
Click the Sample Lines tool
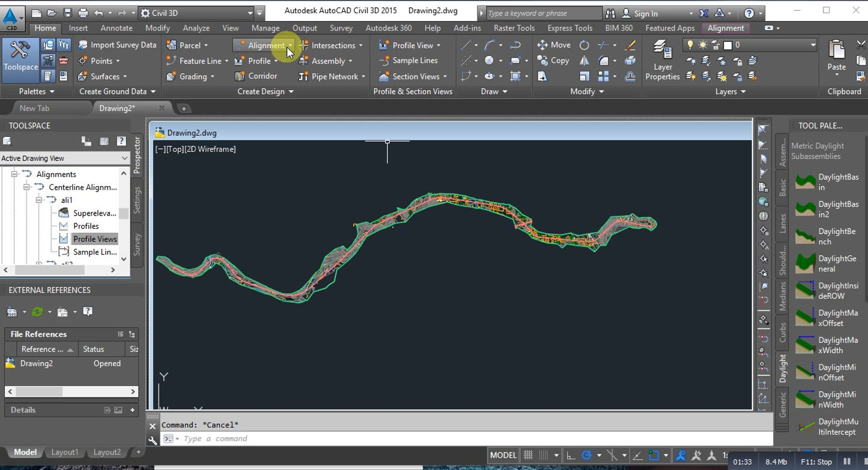point(408,61)
